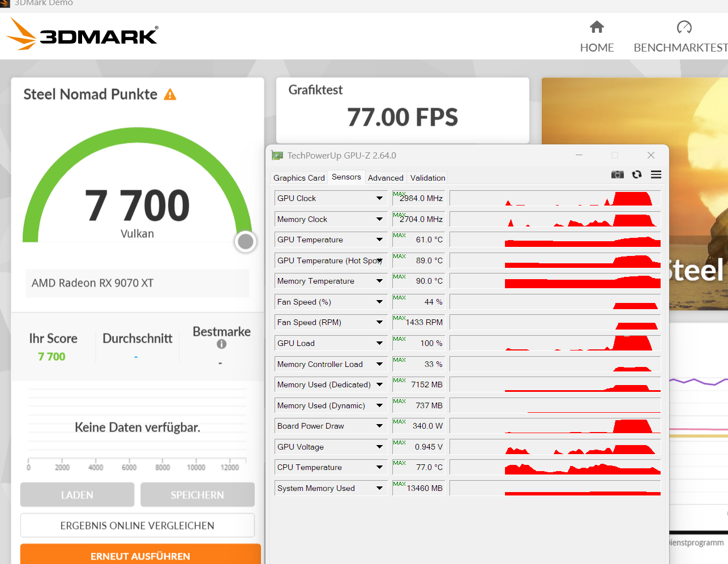Screen dimensions: 728x564
Task: Select the Sensors tab in GPU-Z
Action: [x=346, y=177]
